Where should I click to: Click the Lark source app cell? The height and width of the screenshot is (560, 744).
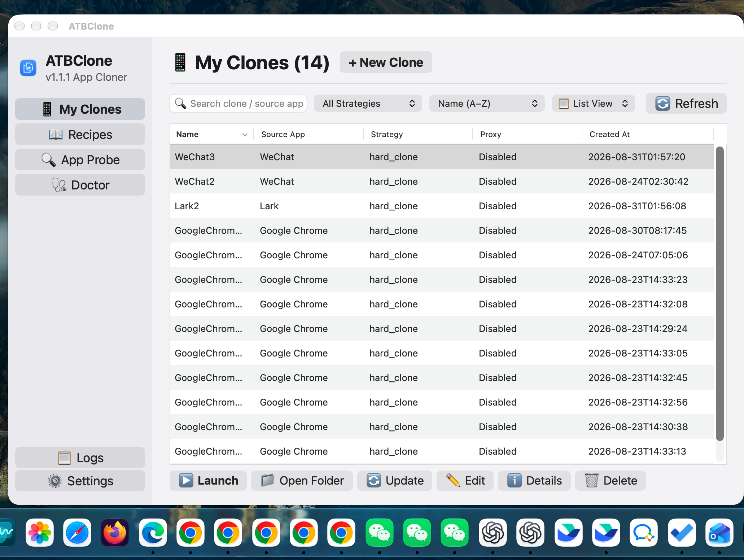tap(269, 206)
